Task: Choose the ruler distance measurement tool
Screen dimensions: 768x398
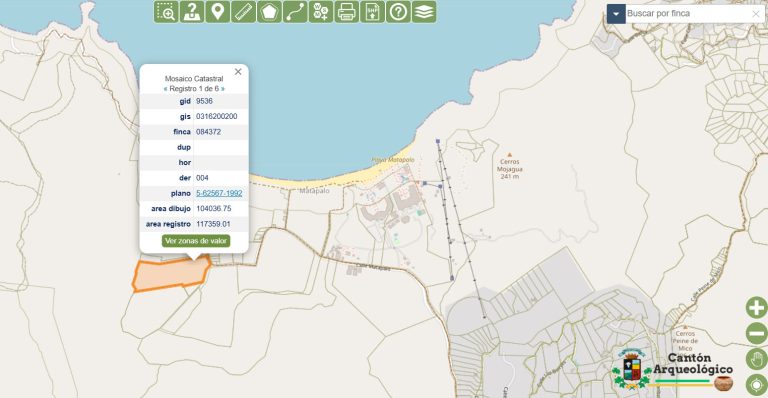Action: tap(243, 12)
